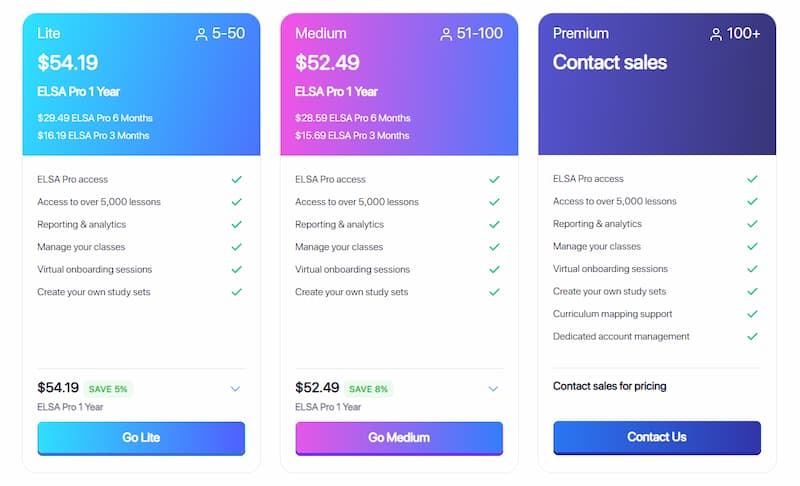Click checkmark for Curriculum mapping support

[x=753, y=314]
